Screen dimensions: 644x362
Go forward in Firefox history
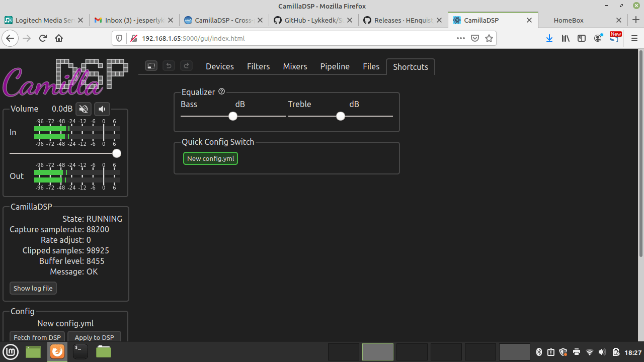pyautogui.click(x=27, y=38)
